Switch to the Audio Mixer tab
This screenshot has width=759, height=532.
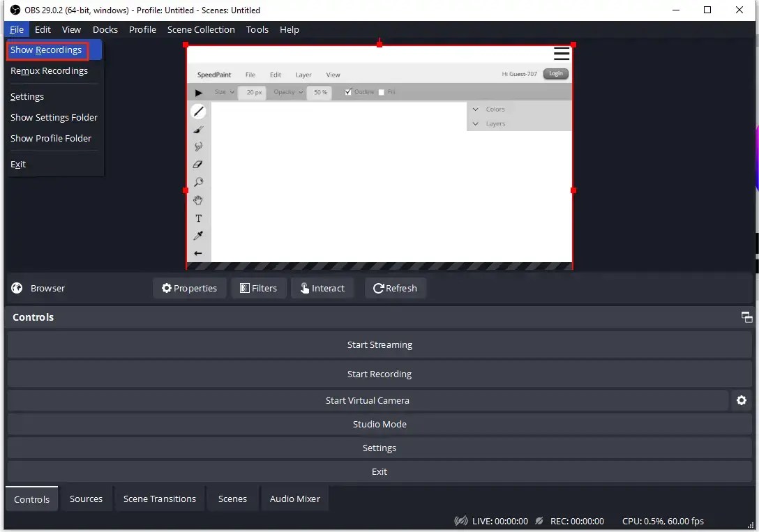[x=294, y=499]
